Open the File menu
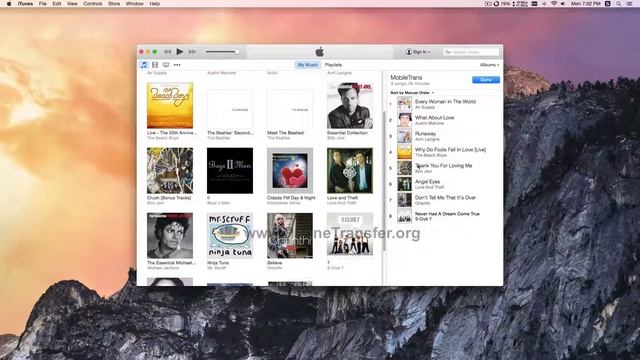Viewport: 640px width, 360px height. [42, 4]
